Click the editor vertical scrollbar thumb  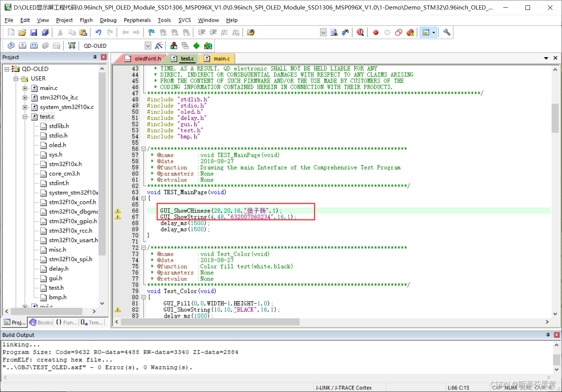coord(555,118)
